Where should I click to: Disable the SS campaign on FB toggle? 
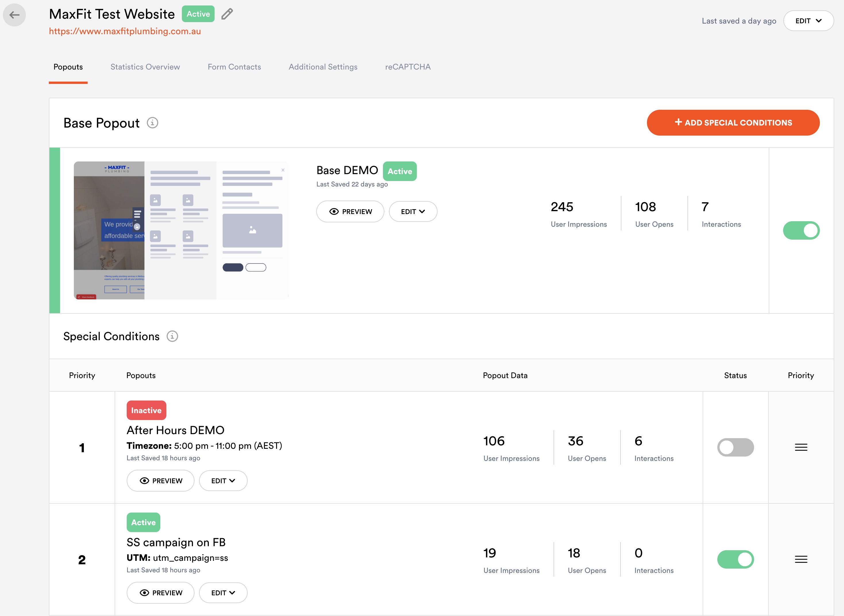(735, 559)
